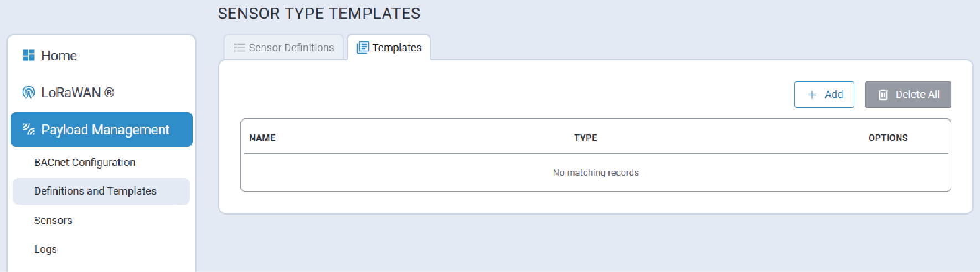Image resolution: width=980 pixels, height=272 pixels.
Task: Open the Home page from sidebar text
Action: 59,55
